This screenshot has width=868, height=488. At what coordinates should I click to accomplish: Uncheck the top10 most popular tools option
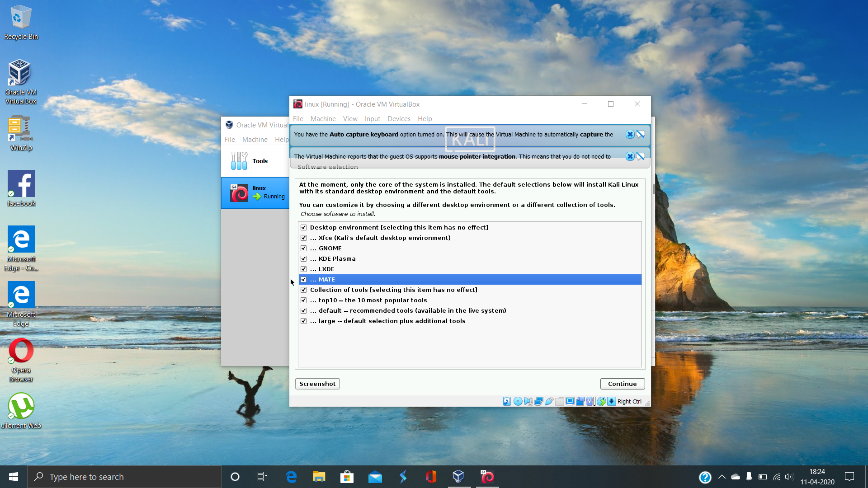[303, 300]
